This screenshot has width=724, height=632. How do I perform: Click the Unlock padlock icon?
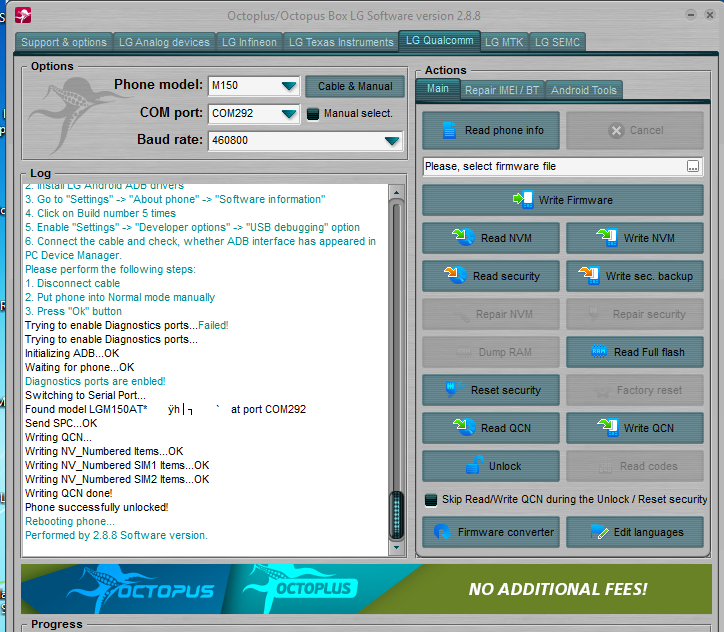(474, 465)
